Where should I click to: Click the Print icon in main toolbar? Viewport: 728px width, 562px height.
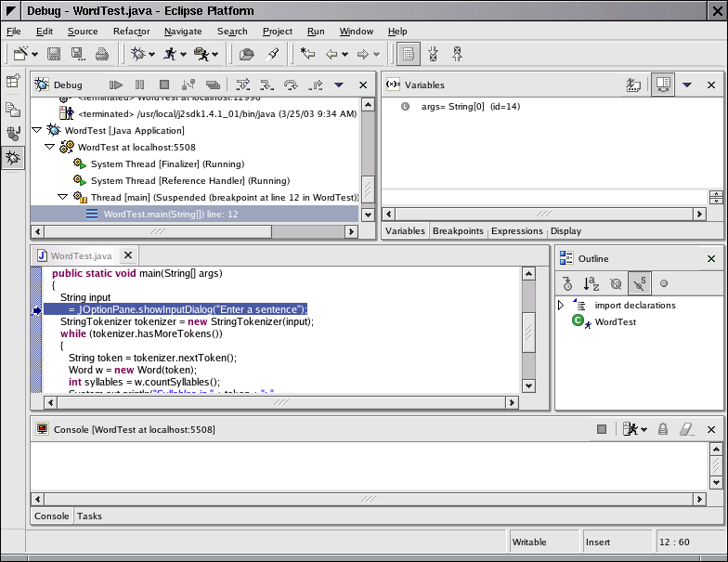101,54
